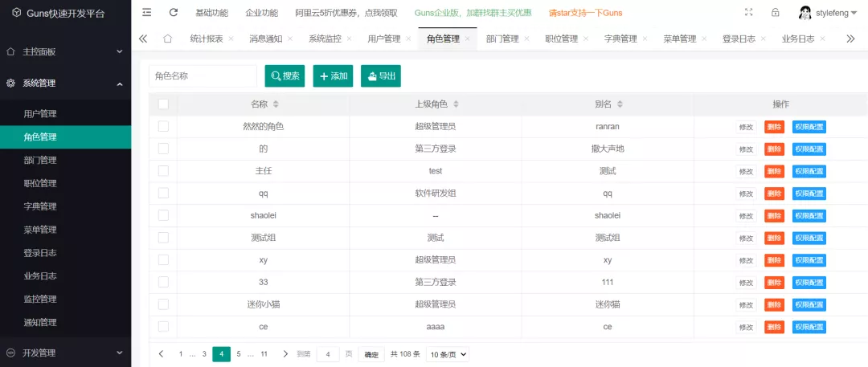Click the 请star支持一下Guns link

(x=585, y=13)
